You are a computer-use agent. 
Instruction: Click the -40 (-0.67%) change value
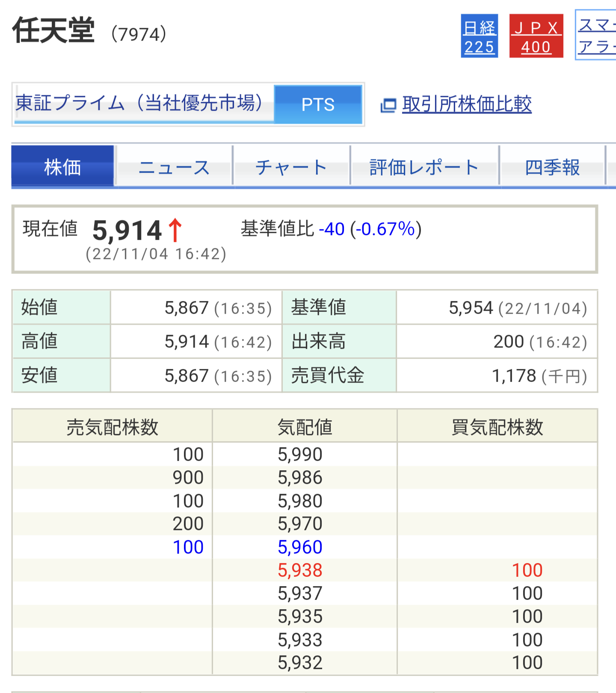pyautogui.click(x=370, y=229)
